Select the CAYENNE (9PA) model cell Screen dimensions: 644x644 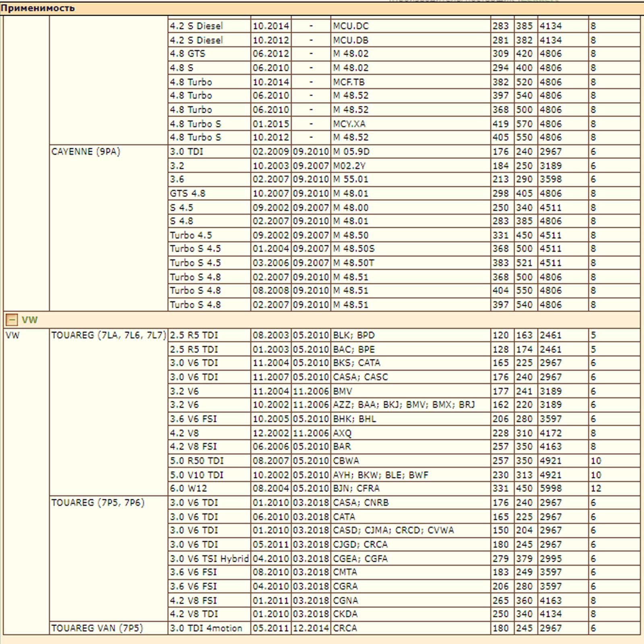86,152
